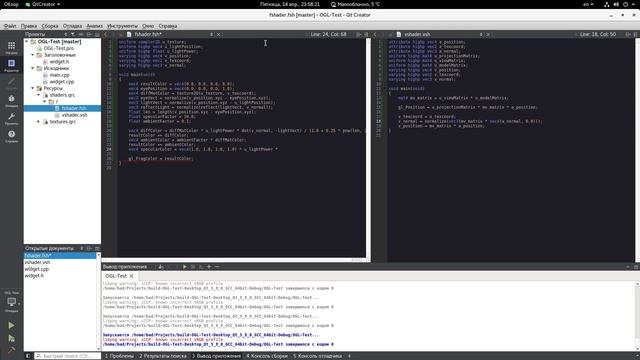Open the Отладка menu
Viewport: 640px width, 360px height.
click(72, 26)
